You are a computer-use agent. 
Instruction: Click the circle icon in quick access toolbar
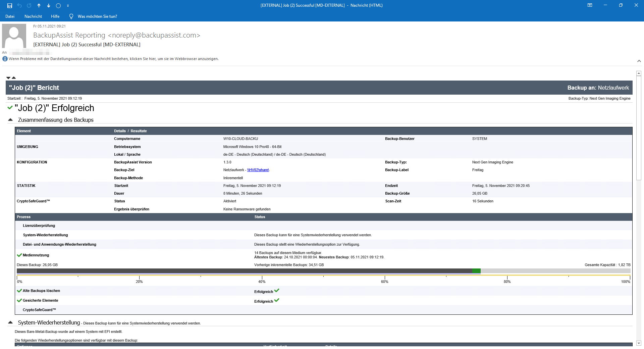[58, 5]
